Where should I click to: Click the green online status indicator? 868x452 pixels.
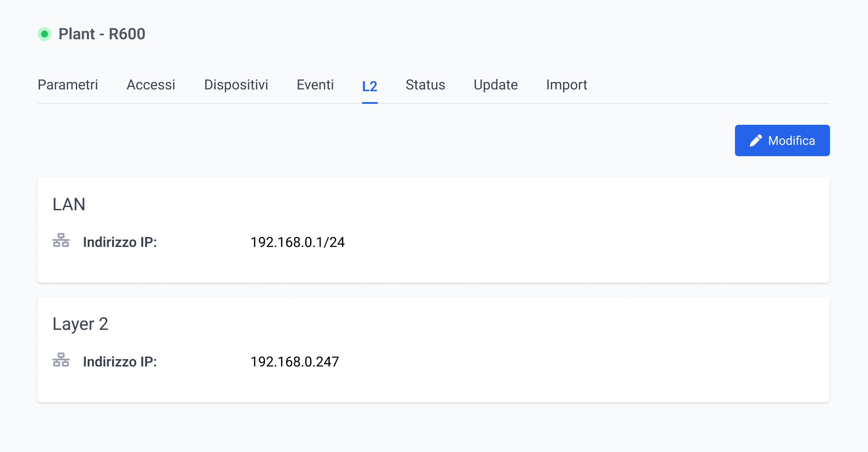44,34
